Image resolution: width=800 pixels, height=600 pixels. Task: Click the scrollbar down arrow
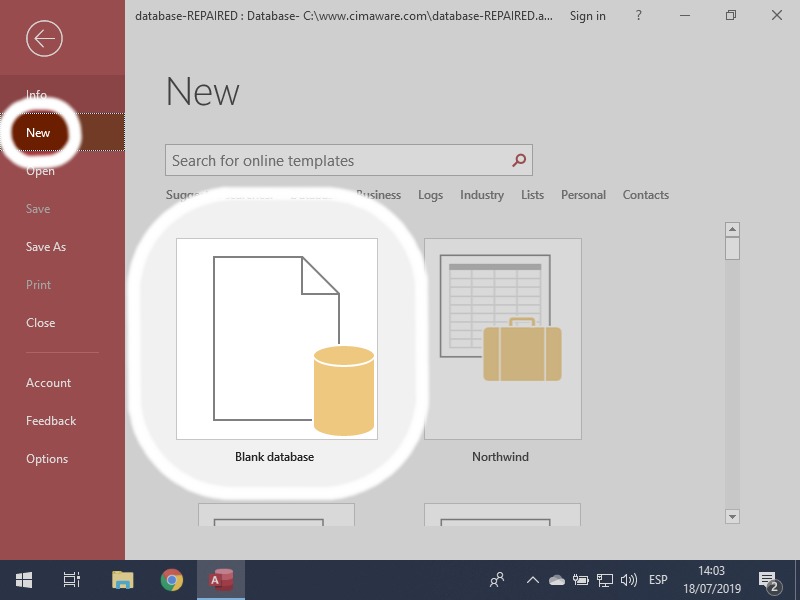732,516
